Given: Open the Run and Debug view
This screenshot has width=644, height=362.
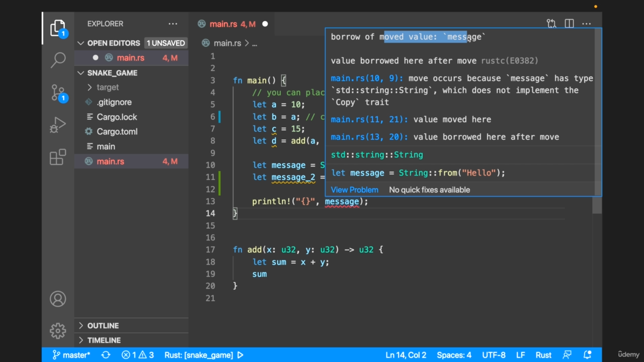Looking at the screenshot, I should coord(58,125).
